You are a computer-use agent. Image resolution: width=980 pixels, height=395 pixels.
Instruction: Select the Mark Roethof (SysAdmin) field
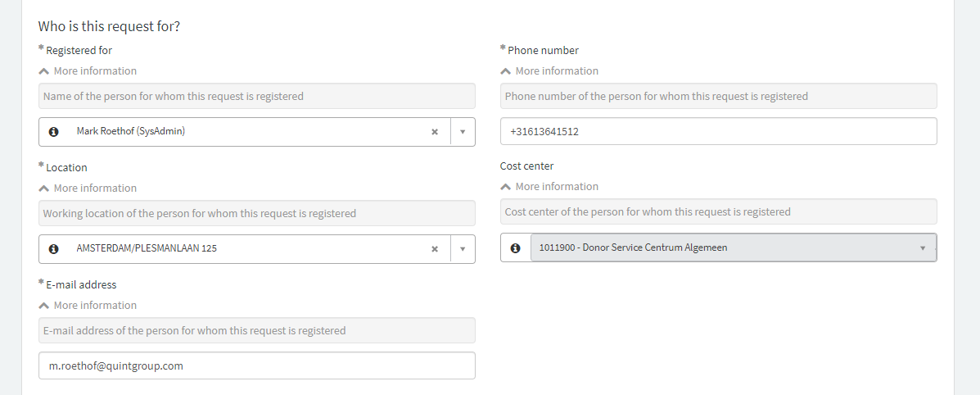(x=257, y=132)
